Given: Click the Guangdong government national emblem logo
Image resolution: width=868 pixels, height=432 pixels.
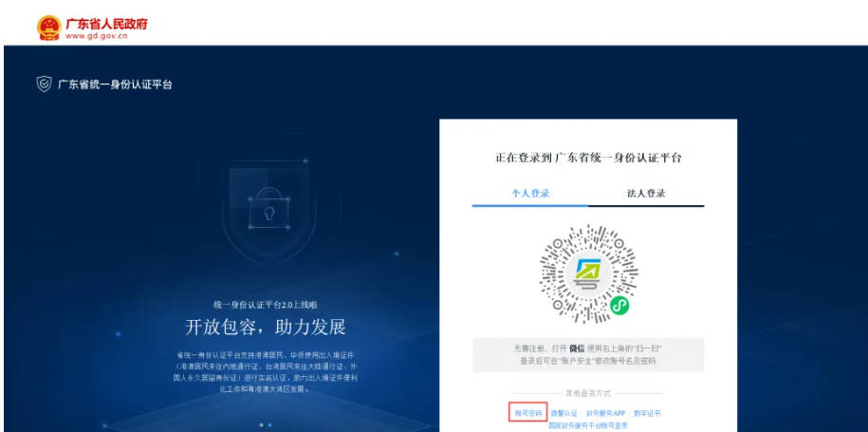Looking at the screenshot, I should [x=49, y=28].
